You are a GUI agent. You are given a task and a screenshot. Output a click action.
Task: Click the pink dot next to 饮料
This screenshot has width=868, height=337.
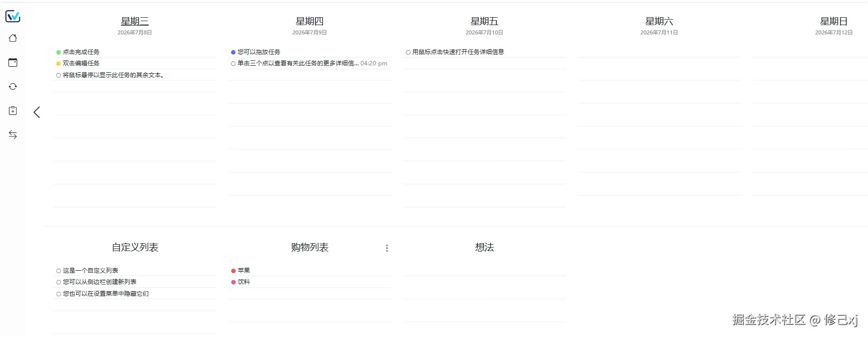pos(233,282)
